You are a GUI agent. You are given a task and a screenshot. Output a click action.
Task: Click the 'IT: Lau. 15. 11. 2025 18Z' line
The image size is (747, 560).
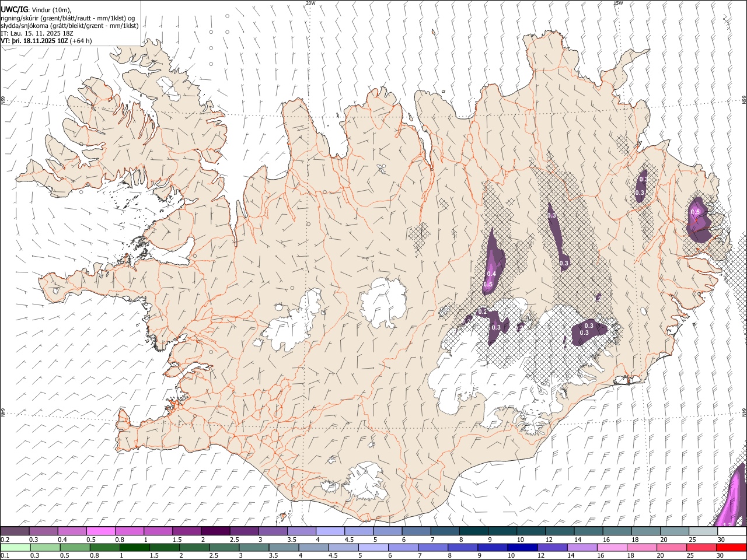tap(37, 33)
